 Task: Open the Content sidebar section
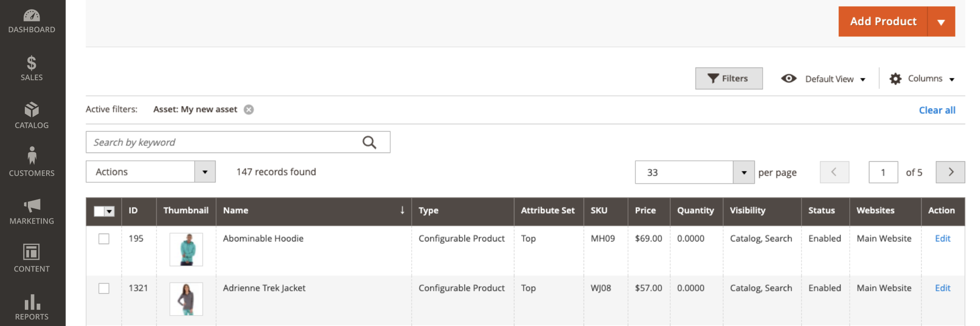click(x=32, y=258)
